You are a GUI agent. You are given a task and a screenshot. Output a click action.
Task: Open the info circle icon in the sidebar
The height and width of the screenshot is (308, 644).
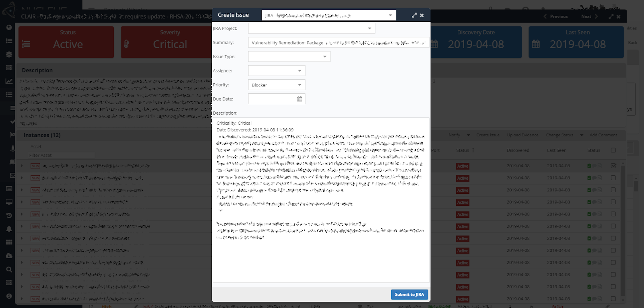pyautogui.click(x=9, y=296)
